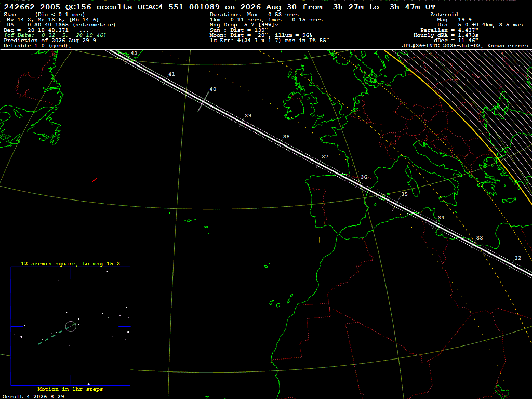
Task: Click the star finder chart thumbnail
Action: click(71, 326)
